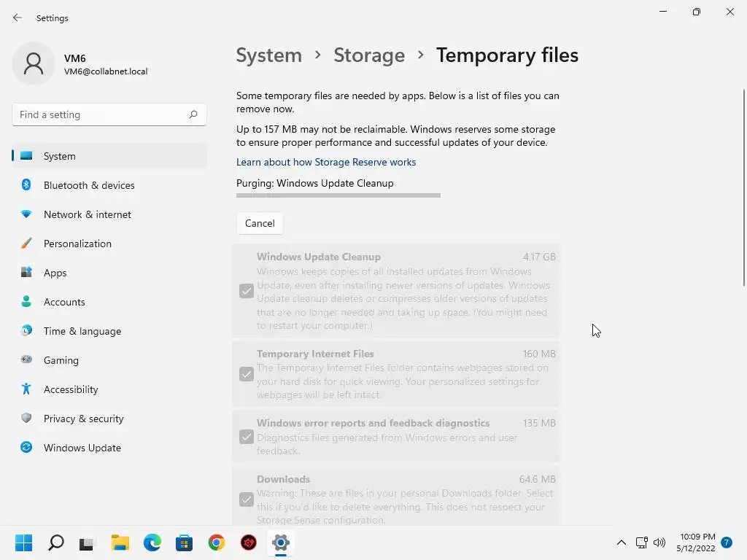The image size is (747, 560).
Task: Click the purging progress bar
Action: [338, 195]
